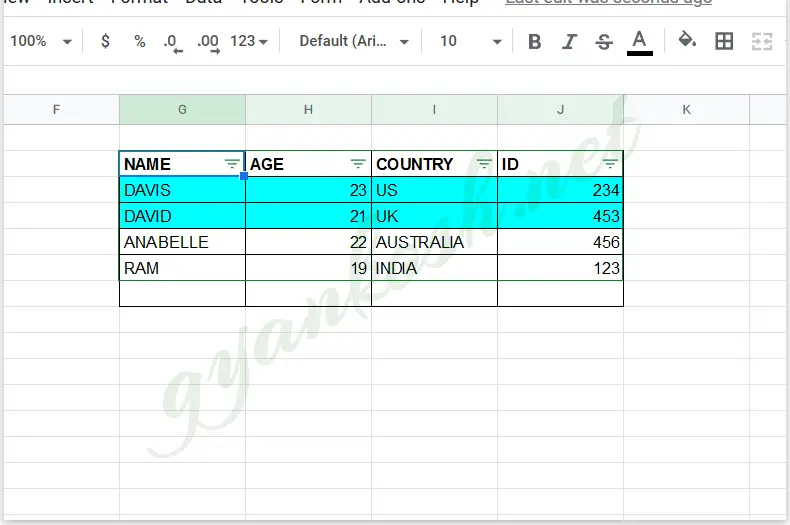Increase decimal places icon

pyautogui.click(x=209, y=42)
